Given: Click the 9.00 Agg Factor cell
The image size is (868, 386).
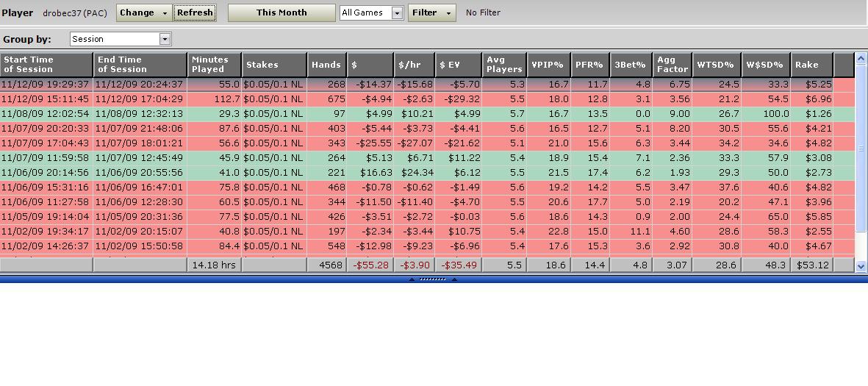Looking at the screenshot, I should (x=672, y=113).
